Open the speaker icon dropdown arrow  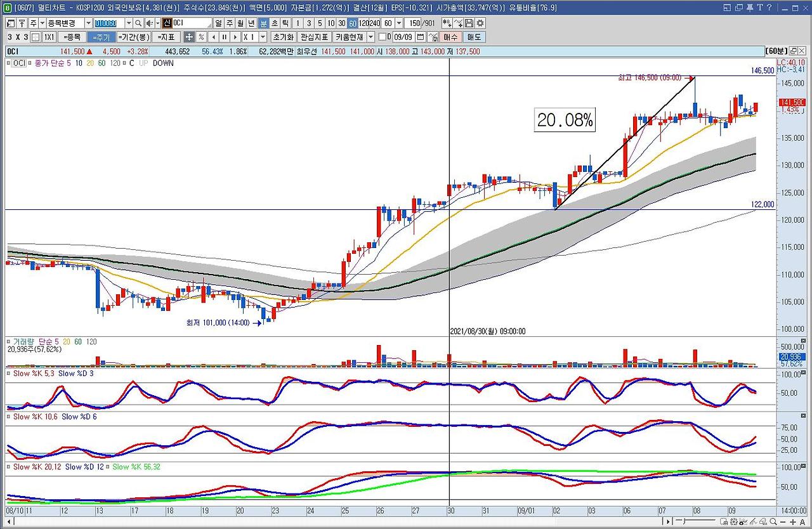coord(158,23)
